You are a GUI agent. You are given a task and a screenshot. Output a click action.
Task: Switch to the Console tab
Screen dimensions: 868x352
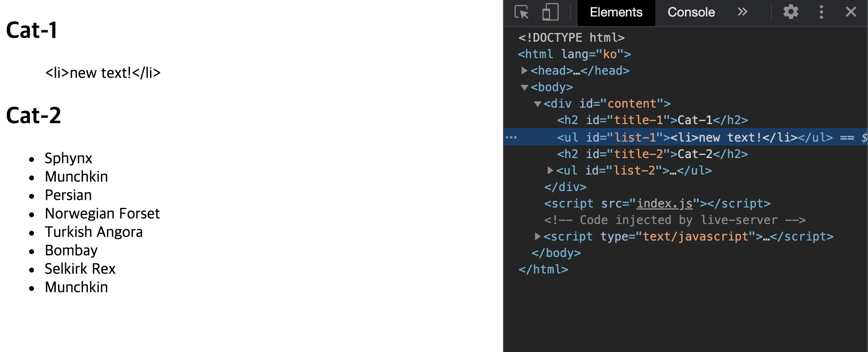tap(691, 13)
